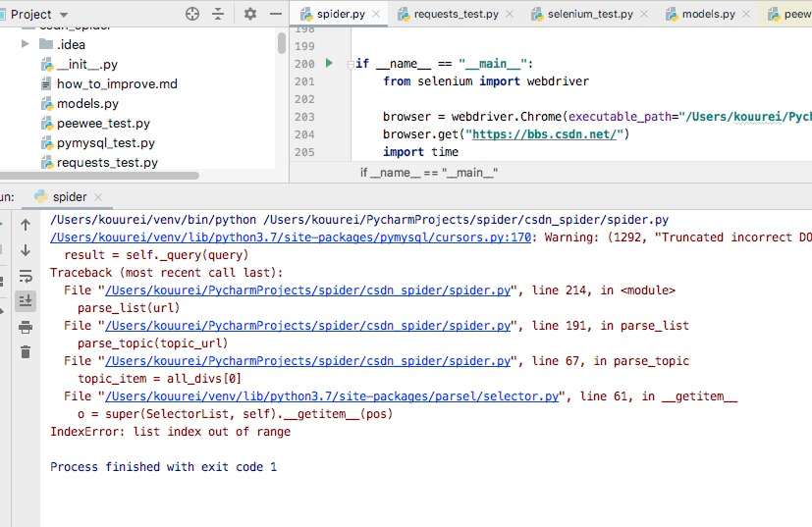Click the from selenium import webdriver line

[486, 81]
